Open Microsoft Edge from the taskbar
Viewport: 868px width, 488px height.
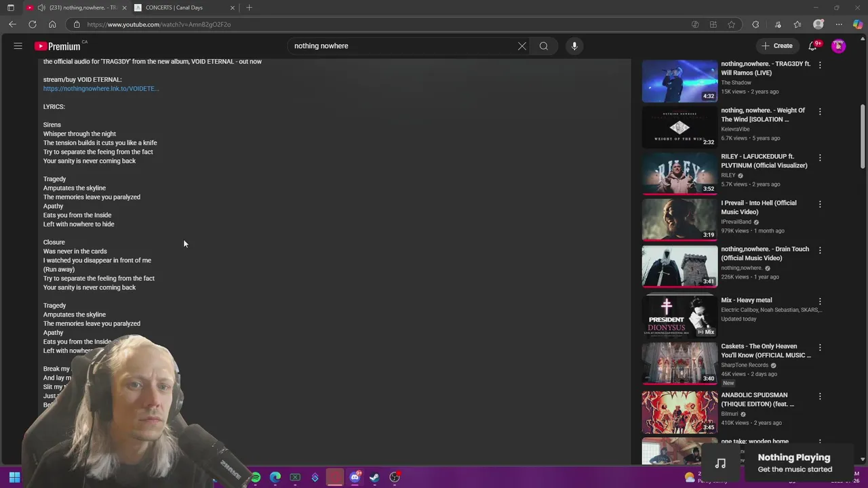275,477
